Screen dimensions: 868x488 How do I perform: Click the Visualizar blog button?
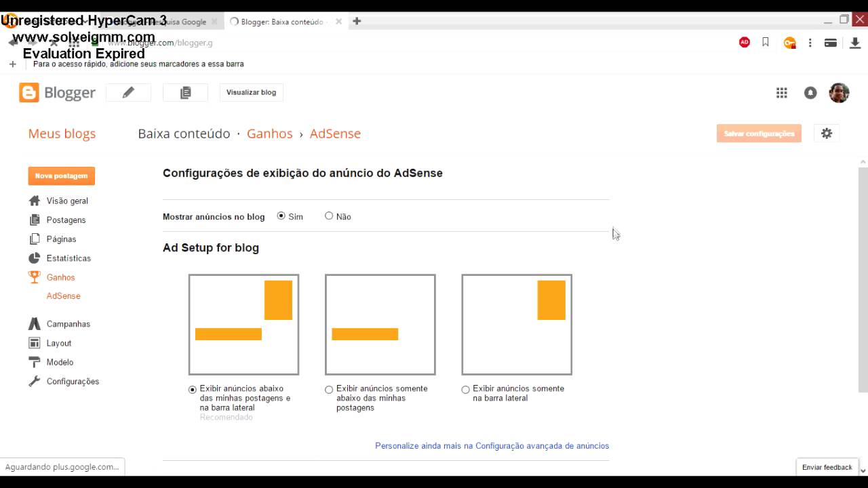(x=251, y=93)
